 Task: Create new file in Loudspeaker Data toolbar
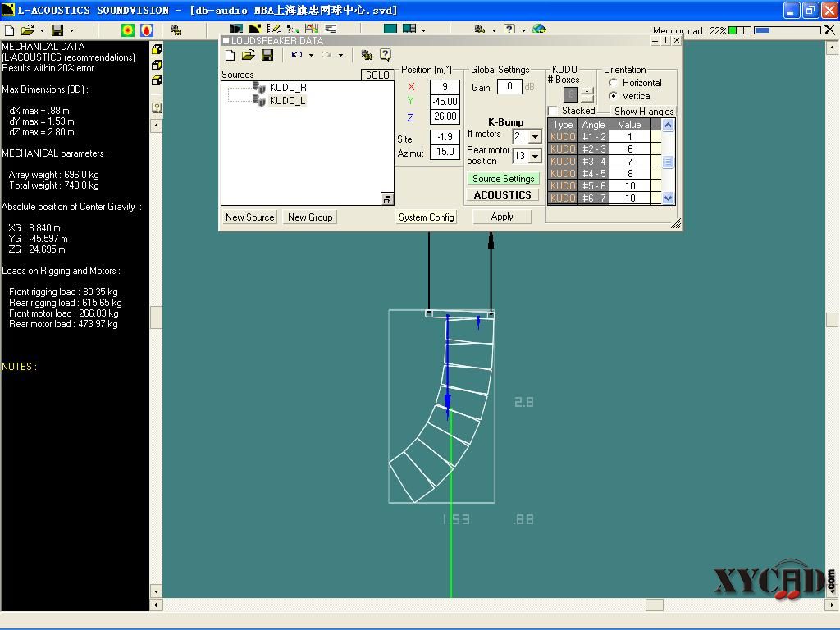231,55
